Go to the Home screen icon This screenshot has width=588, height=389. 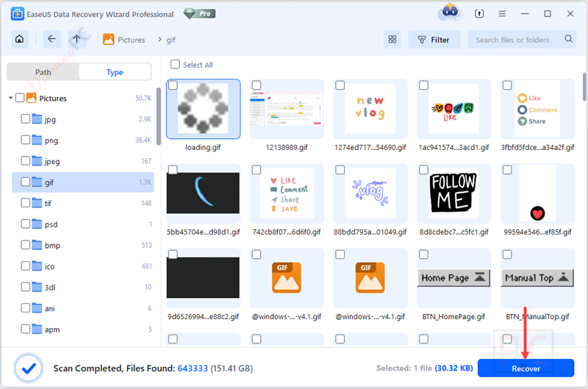click(x=20, y=39)
